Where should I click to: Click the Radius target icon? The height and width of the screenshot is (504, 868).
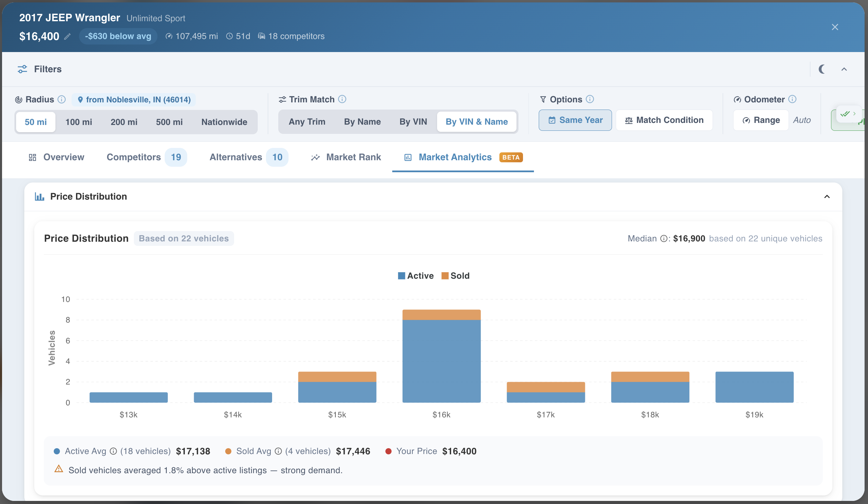pyautogui.click(x=18, y=100)
